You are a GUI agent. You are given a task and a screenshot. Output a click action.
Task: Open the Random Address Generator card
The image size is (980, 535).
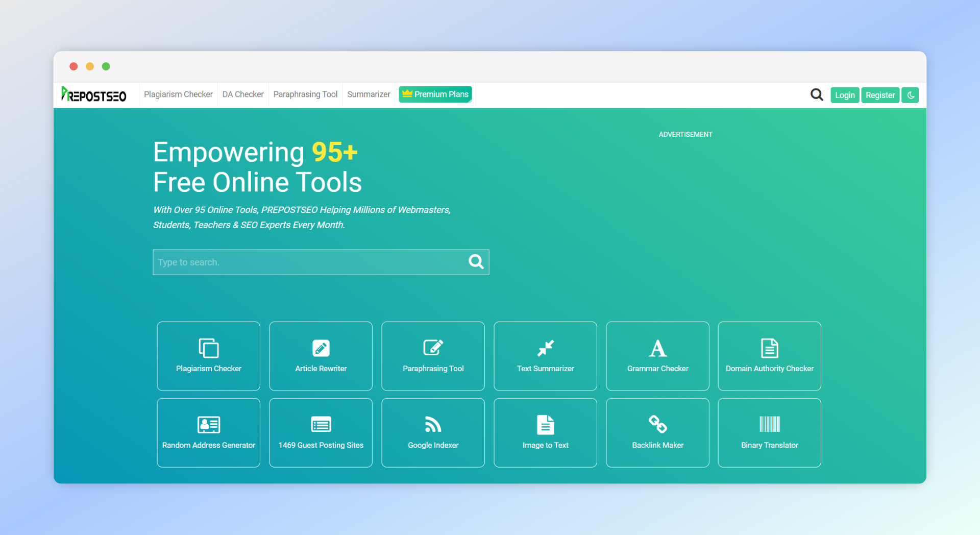coord(208,432)
